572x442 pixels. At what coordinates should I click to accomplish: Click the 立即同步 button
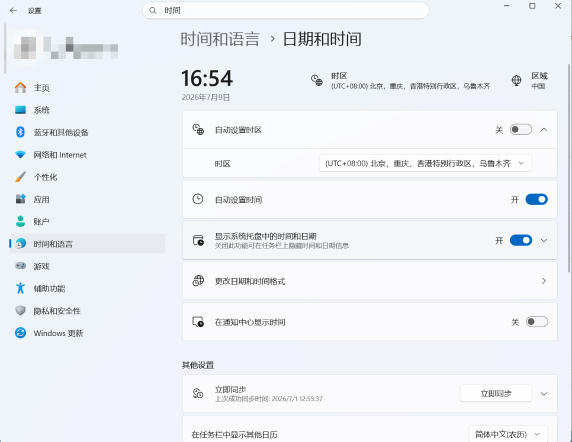tap(495, 393)
